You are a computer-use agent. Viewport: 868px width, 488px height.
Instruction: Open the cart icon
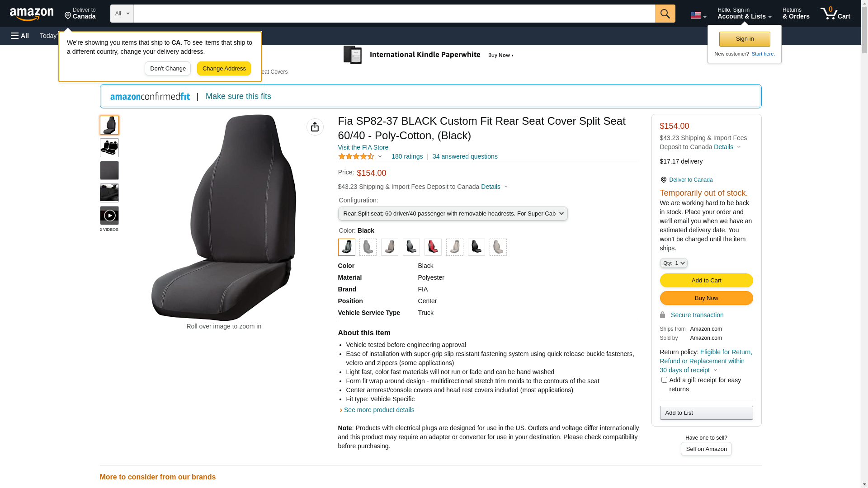835,14
